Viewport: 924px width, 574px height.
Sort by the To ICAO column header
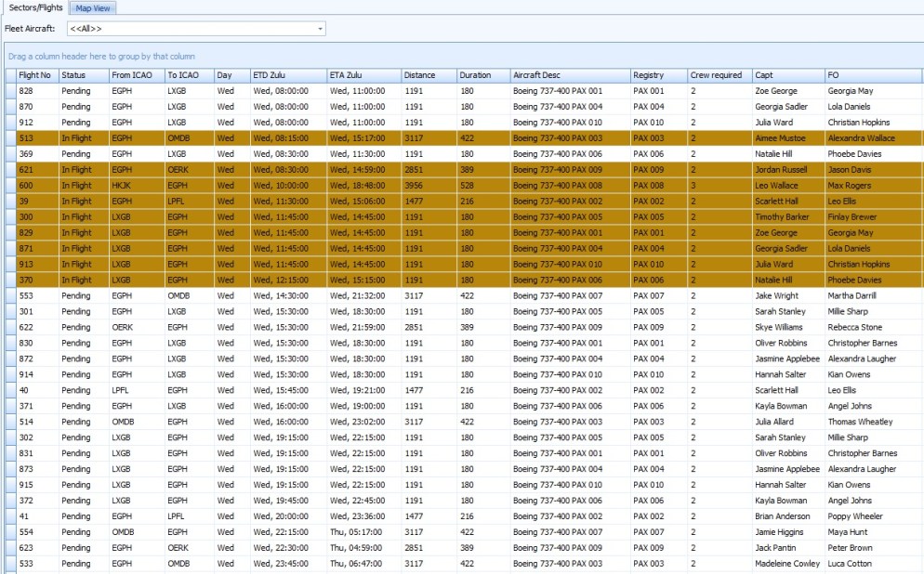click(x=182, y=75)
